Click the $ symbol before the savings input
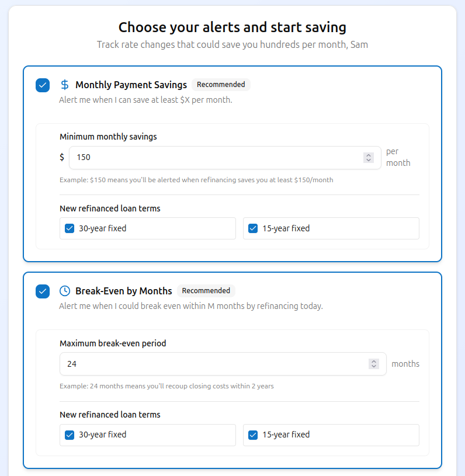Image resolution: width=465 pixels, height=476 pixels. click(61, 157)
